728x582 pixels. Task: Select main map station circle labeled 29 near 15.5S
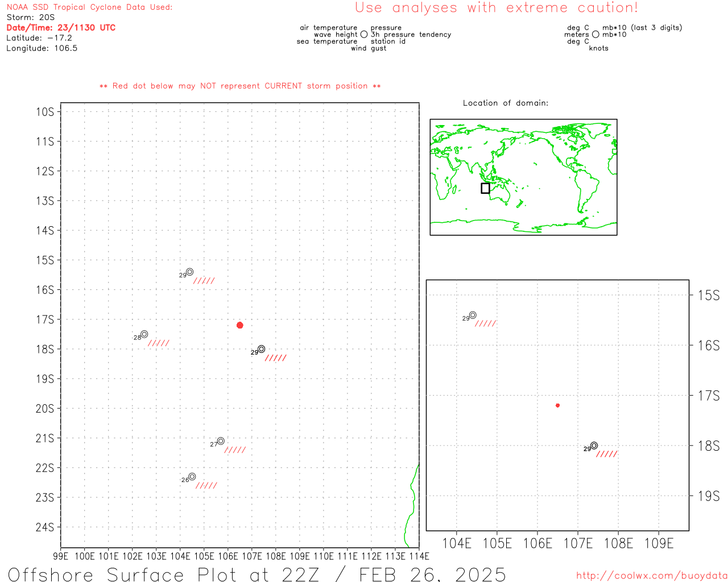click(x=190, y=272)
